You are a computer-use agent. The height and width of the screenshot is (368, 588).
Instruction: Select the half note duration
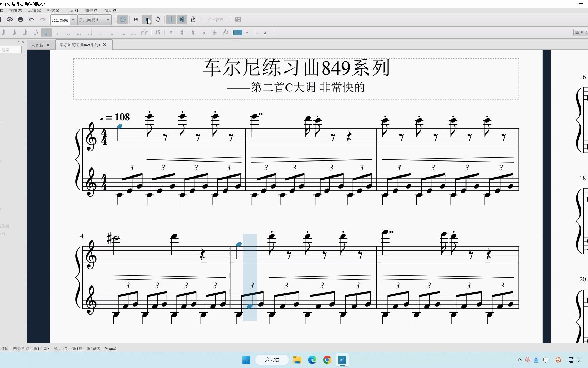(57, 33)
